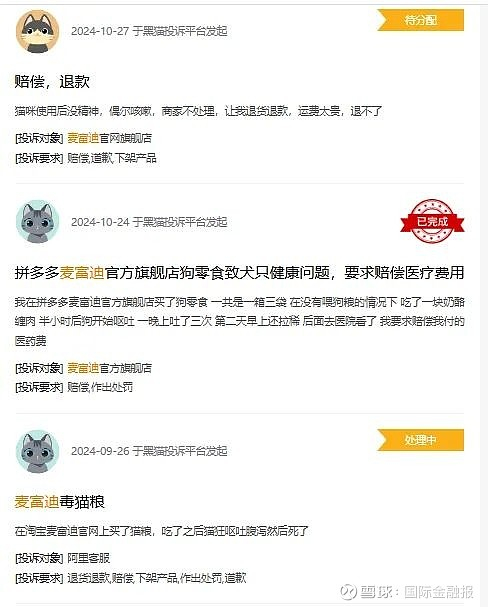The height and width of the screenshot is (607, 488).
Task: Click 麦富迪官方旗舰店 complaint target link
Action: pyautogui.click(x=110, y=368)
